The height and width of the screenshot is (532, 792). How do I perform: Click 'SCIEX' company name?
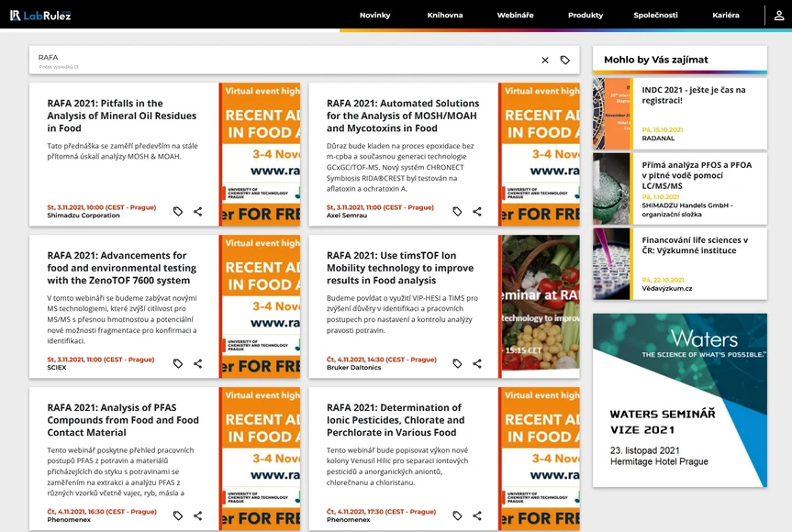57,368
